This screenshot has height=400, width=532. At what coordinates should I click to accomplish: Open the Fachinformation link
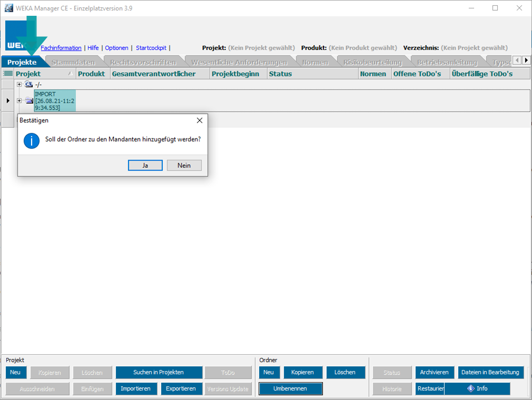click(61, 48)
